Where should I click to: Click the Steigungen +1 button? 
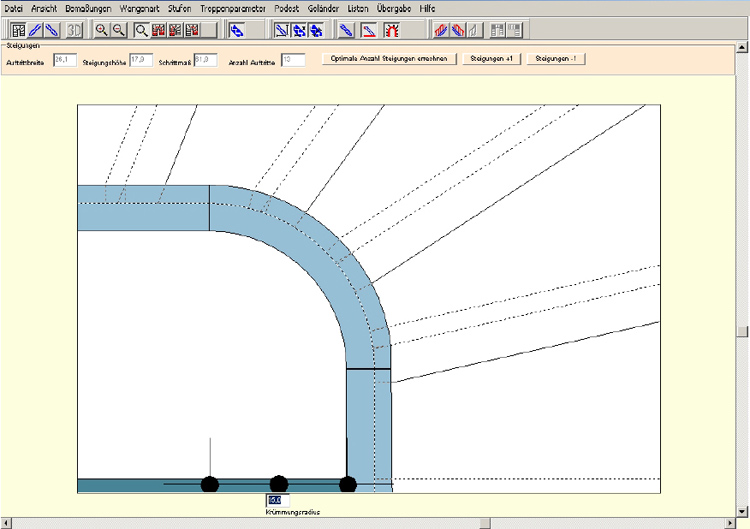click(x=492, y=59)
